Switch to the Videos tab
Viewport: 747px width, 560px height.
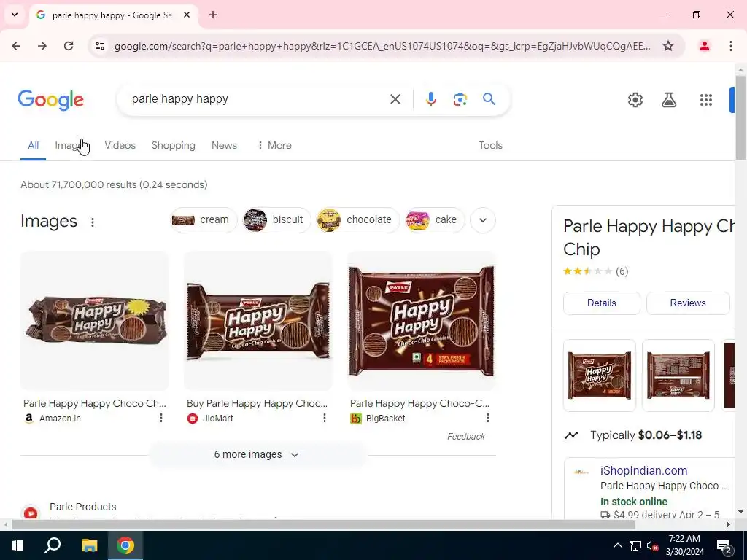(120, 145)
